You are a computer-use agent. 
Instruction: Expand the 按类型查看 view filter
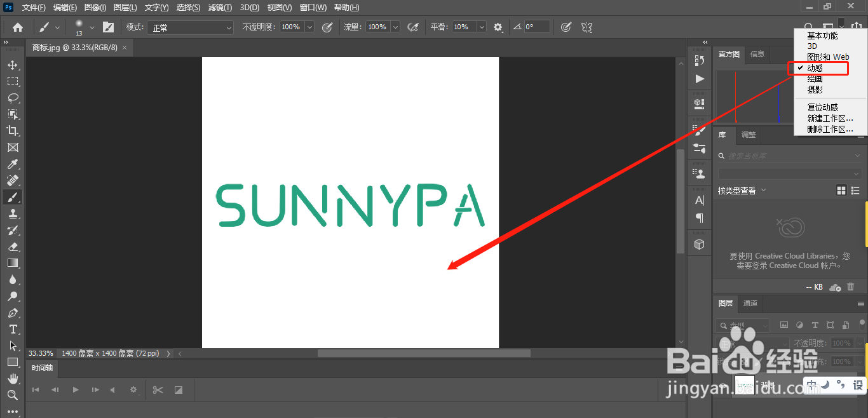(x=742, y=191)
